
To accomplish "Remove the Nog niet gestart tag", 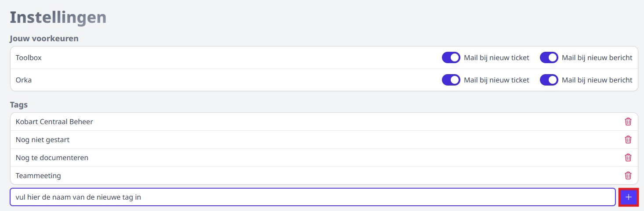I will tap(628, 139).
